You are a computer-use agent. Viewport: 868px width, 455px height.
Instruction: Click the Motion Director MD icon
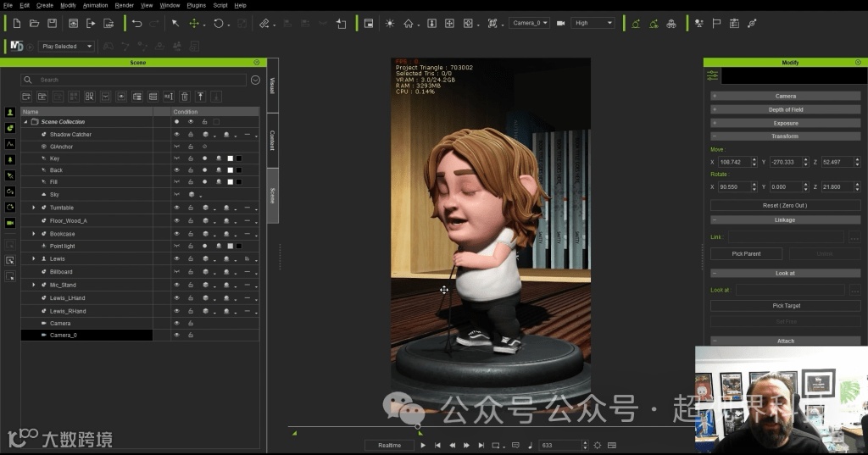17,46
